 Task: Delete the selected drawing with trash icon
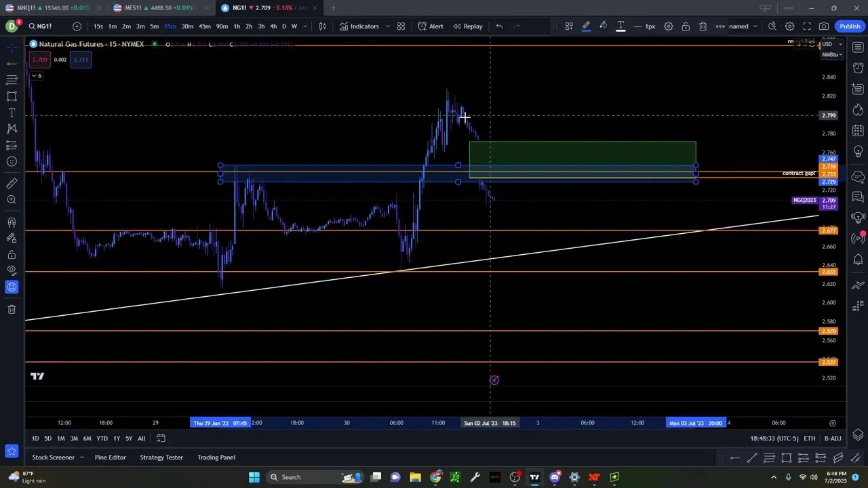click(703, 26)
